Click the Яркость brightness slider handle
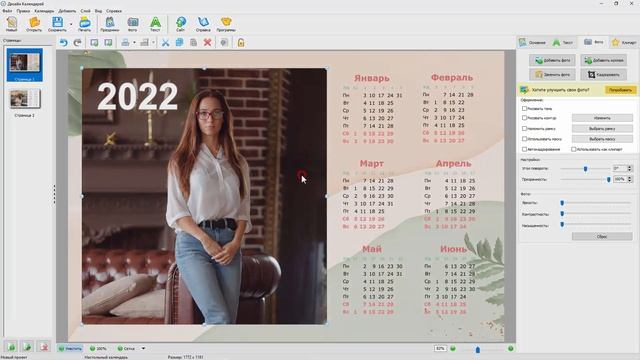 pyautogui.click(x=562, y=203)
